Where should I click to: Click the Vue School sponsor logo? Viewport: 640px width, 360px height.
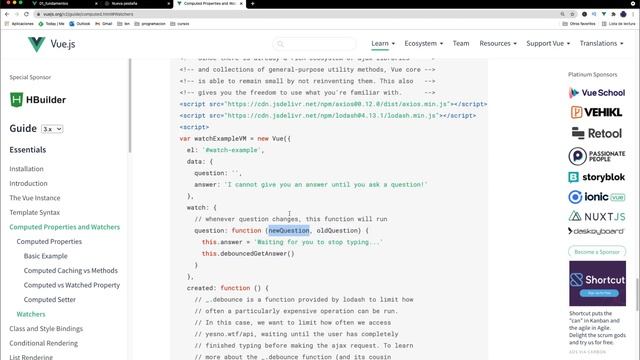(597, 93)
